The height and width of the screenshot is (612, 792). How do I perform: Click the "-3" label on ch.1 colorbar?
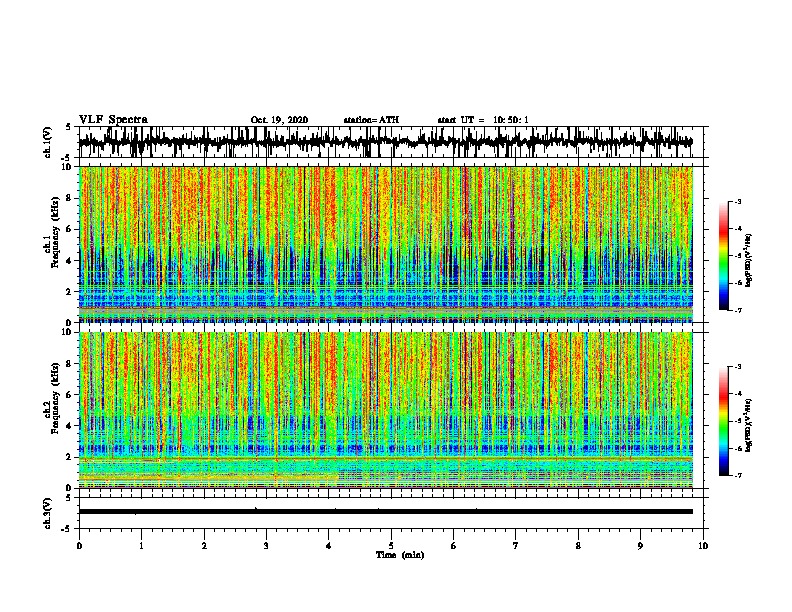[738, 202]
